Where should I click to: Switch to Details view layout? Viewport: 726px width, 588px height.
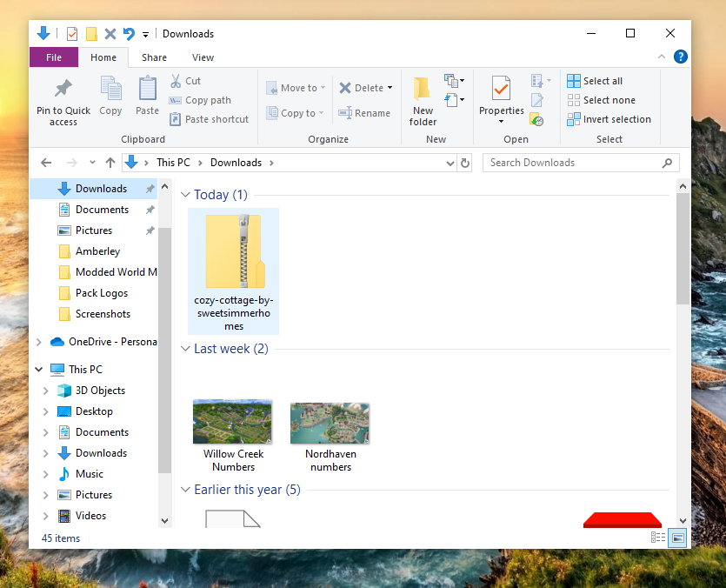(658, 538)
